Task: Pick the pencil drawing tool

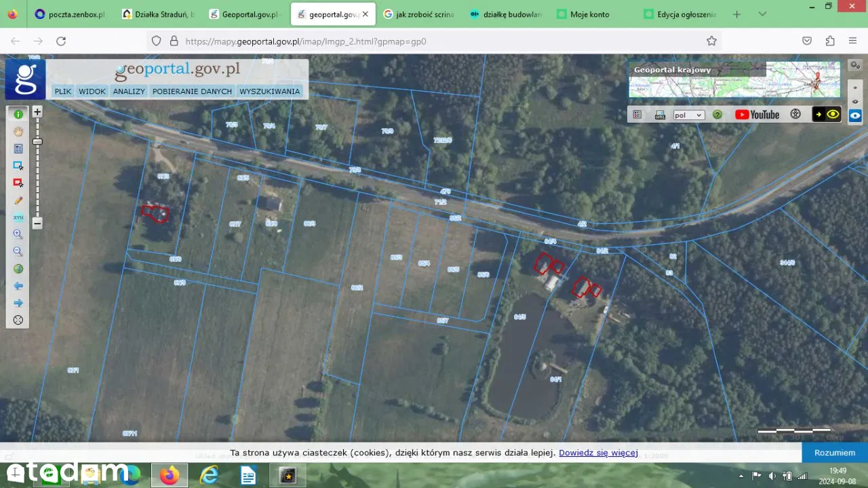Action: pyautogui.click(x=18, y=201)
